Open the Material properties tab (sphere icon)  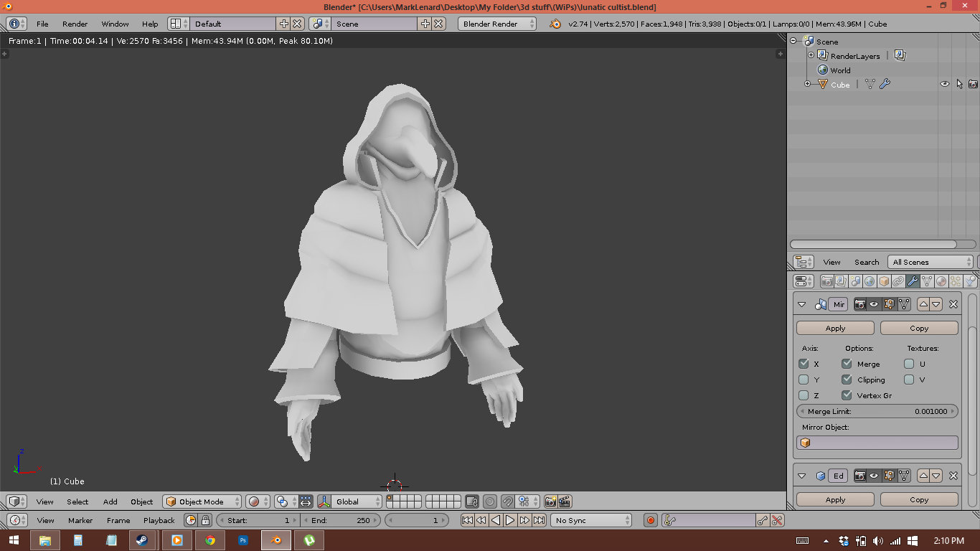(x=941, y=281)
